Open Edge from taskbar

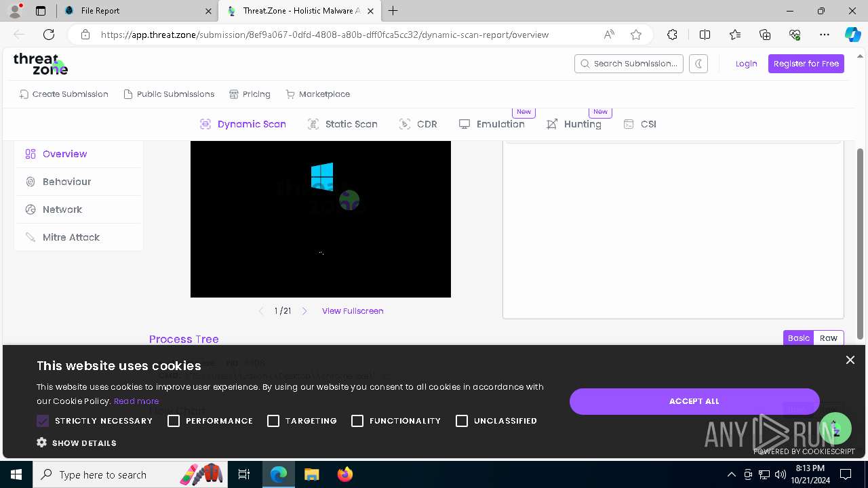pos(279,474)
